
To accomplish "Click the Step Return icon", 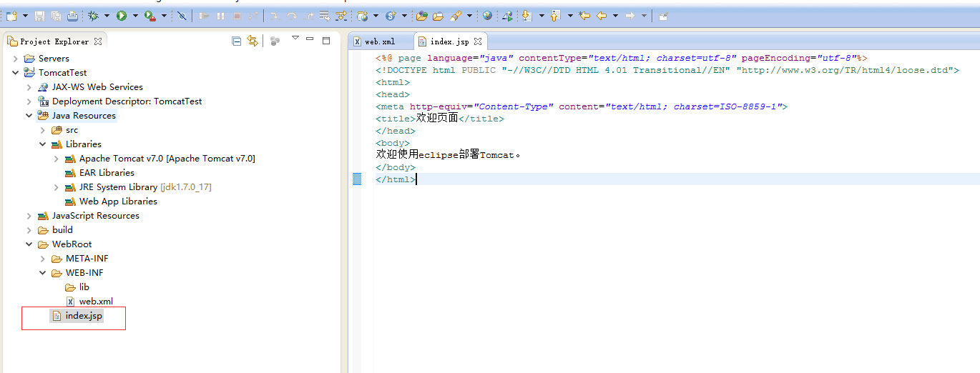I will coord(308,16).
